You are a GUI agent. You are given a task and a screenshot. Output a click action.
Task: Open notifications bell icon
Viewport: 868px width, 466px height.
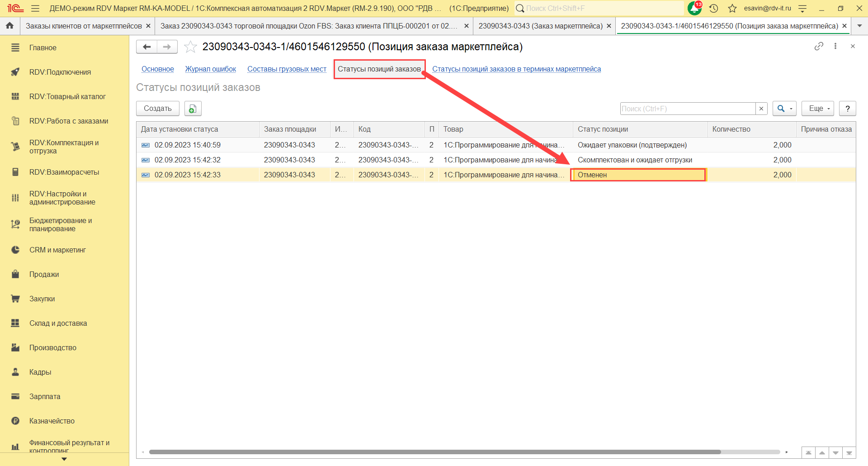click(694, 8)
